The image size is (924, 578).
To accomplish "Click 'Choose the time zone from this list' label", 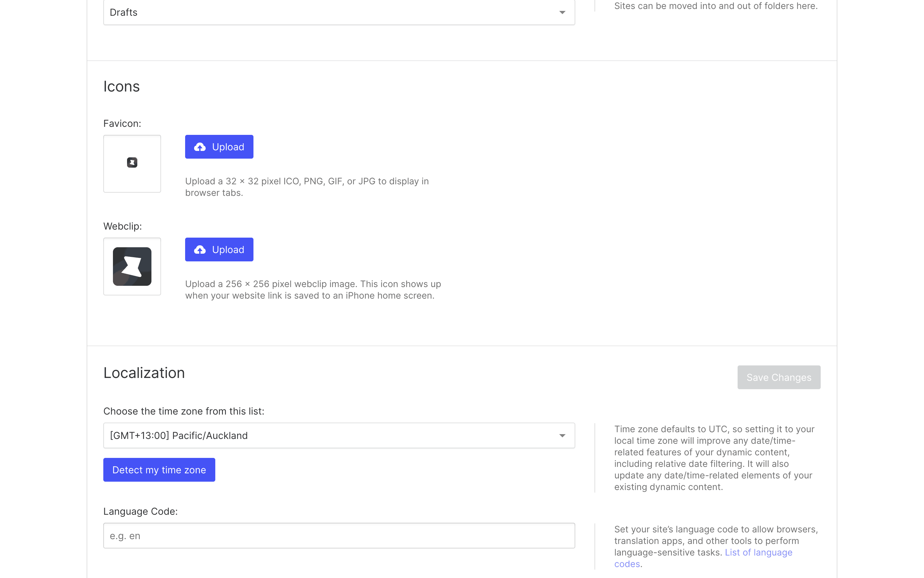I will click(x=184, y=411).
